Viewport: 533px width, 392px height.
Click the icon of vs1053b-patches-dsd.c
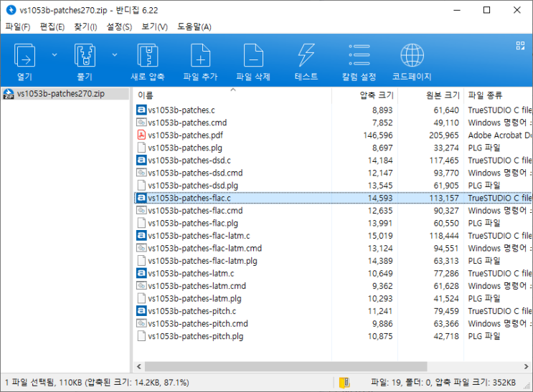(141, 160)
